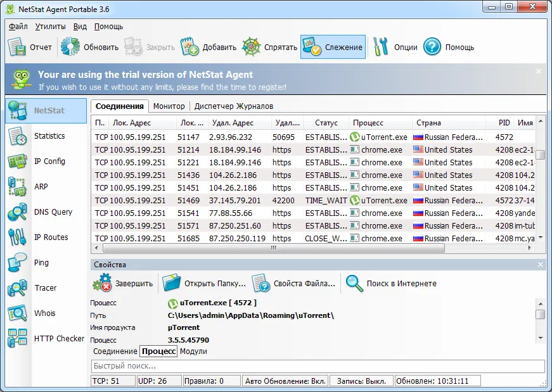Click the Отчет report toolbar icon

point(17,47)
